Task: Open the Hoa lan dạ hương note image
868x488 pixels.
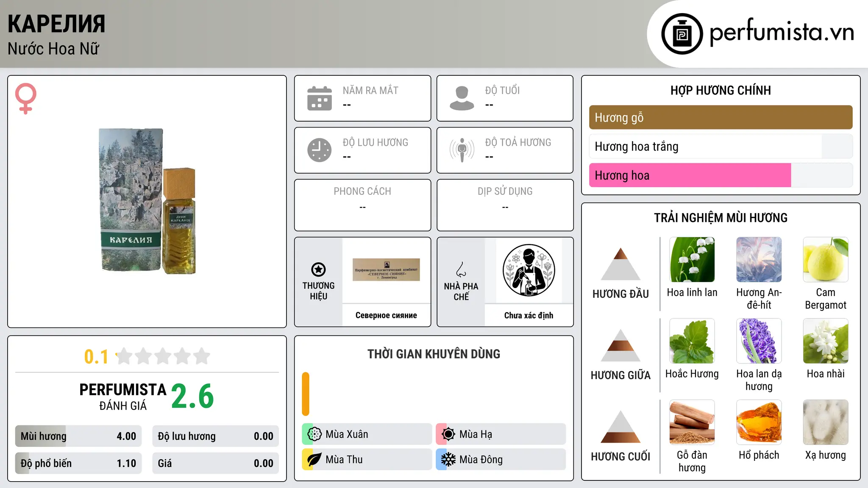Action: (759, 341)
